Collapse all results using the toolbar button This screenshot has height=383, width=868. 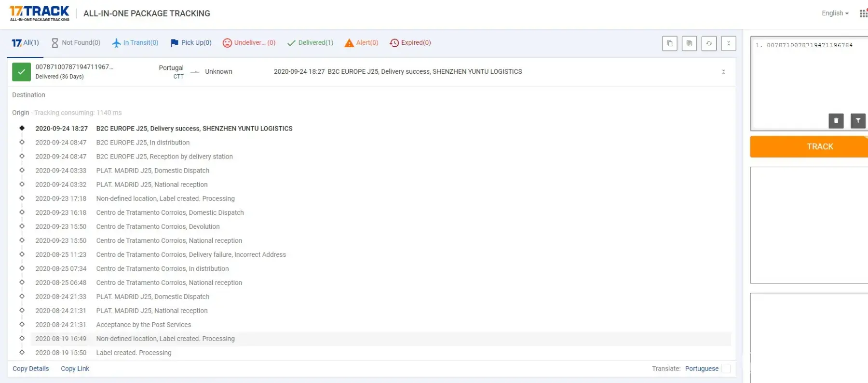(x=728, y=43)
